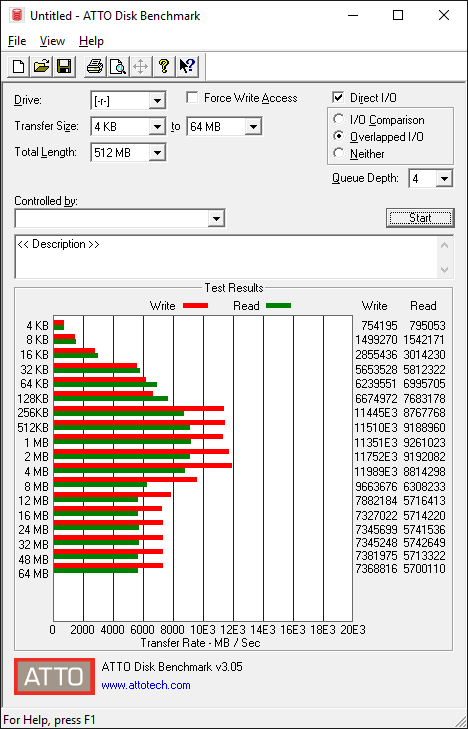Click the Save floppy disk icon
The width and height of the screenshot is (468, 729).
(64, 66)
